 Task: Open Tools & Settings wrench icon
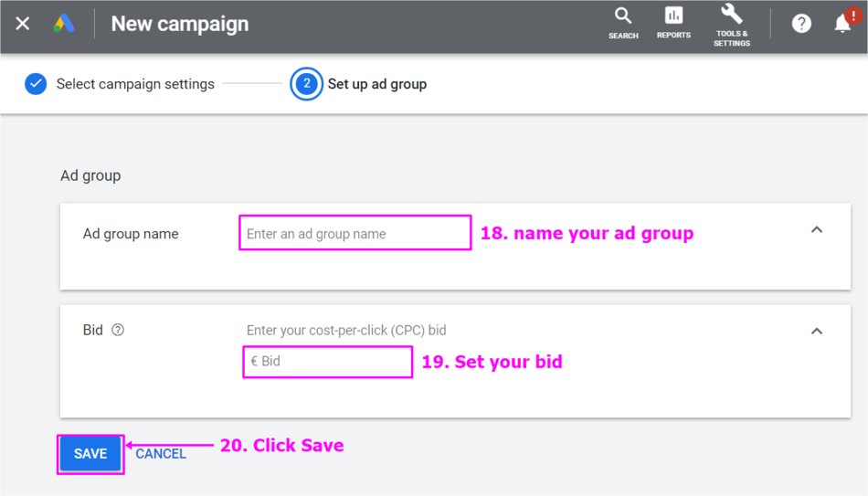pos(731,25)
